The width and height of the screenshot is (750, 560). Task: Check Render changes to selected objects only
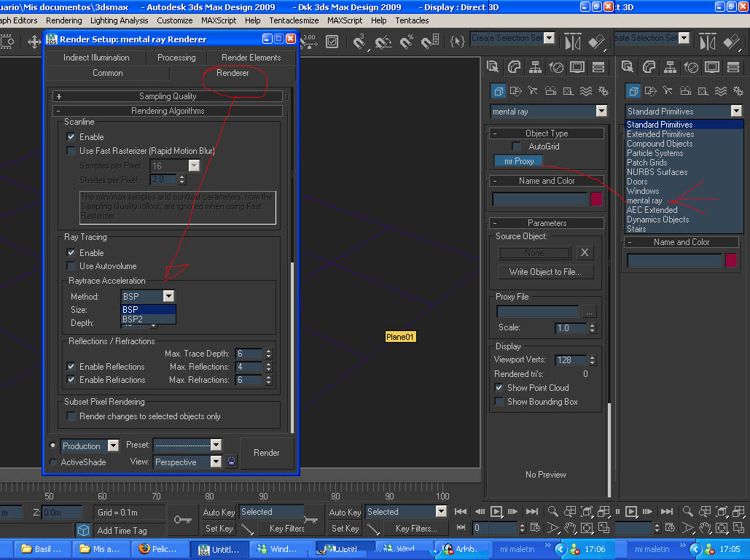[x=71, y=416]
